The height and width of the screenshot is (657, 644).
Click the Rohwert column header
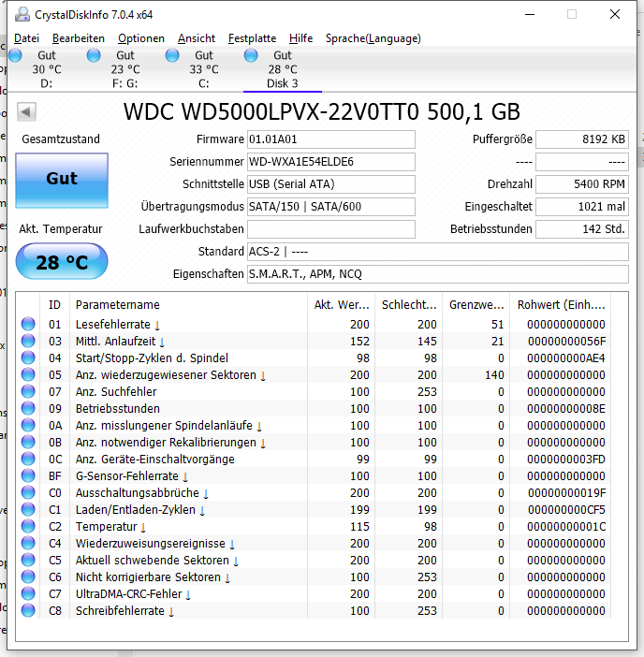click(560, 304)
